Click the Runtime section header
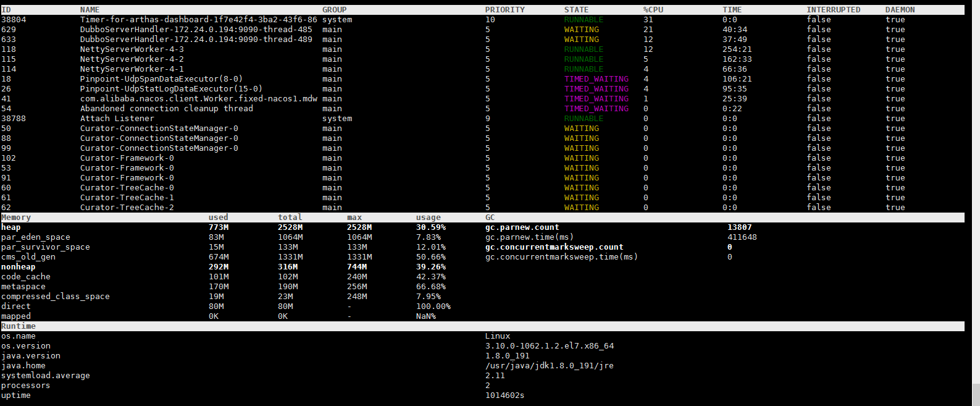 [18, 326]
